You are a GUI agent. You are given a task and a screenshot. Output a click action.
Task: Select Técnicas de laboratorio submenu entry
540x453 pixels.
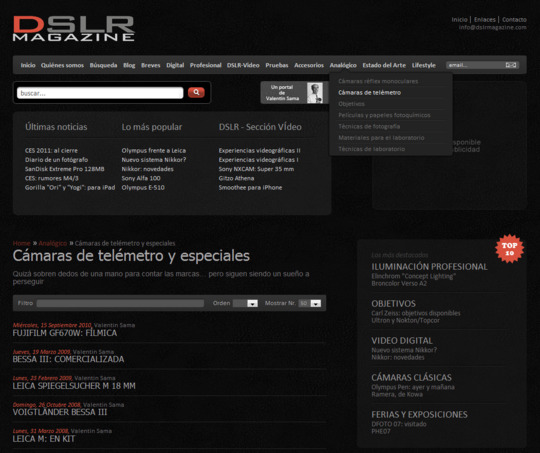pos(372,149)
